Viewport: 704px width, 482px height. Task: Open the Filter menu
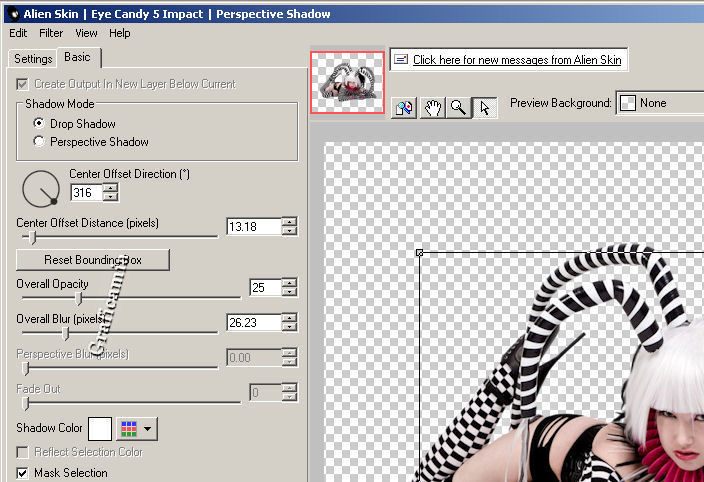51,33
